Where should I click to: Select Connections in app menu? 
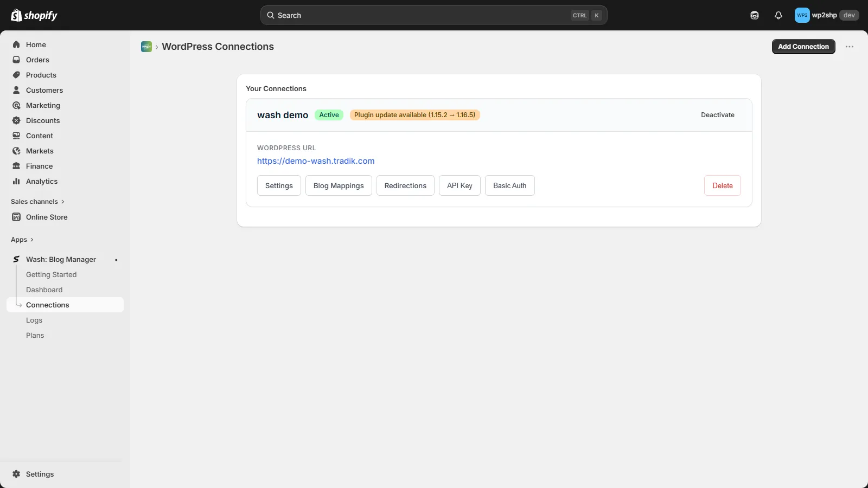(x=65, y=305)
